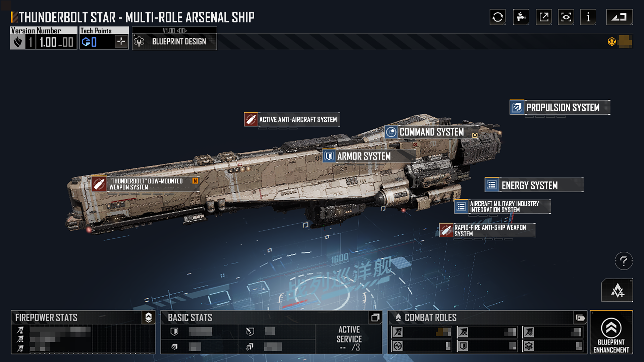Add Tech Points with plus button
Image resolution: width=644 pixels, height=362 pixels.
[x=121, y=42]
